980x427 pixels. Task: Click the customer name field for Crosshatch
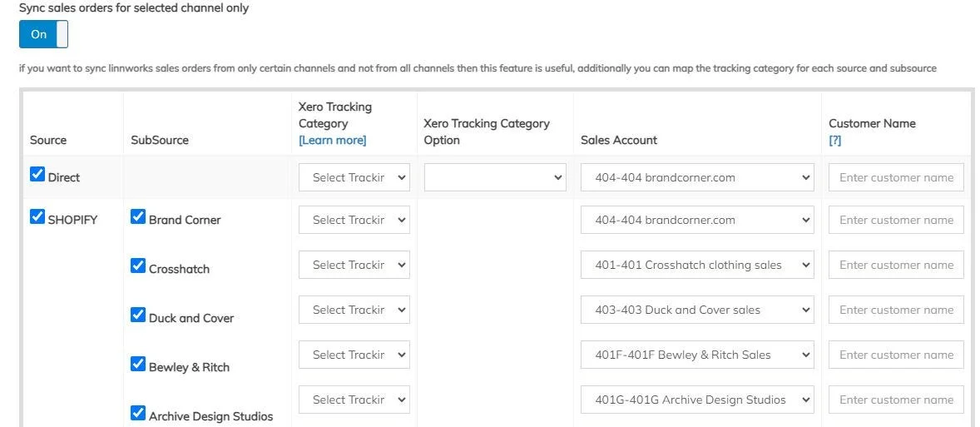[896, 265]
